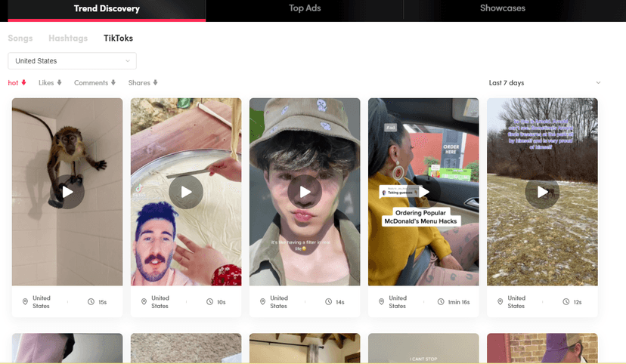The image size is (626, 364).
Task: Click the sort arrow next to Likes
Action: 59,82
